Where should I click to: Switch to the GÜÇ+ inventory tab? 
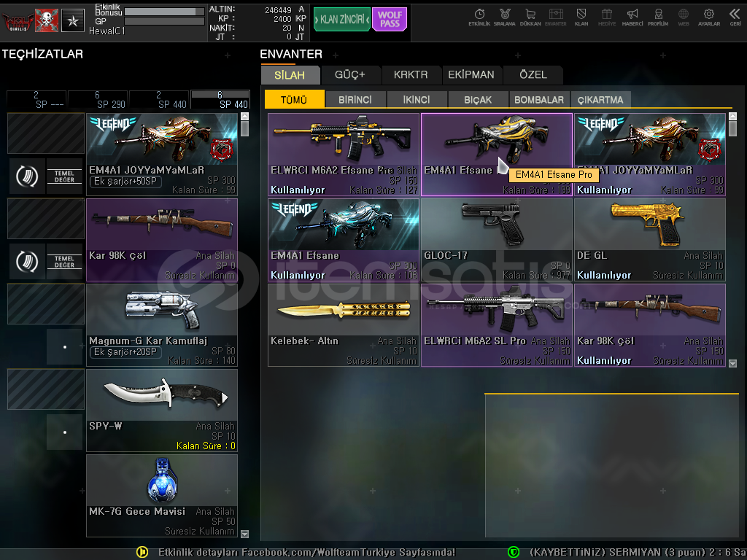click(x=349, y=74)
